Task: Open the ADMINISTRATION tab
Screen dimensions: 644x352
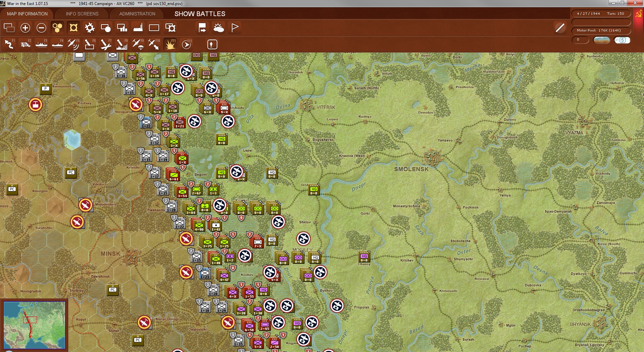Action: tap(137, 14)
